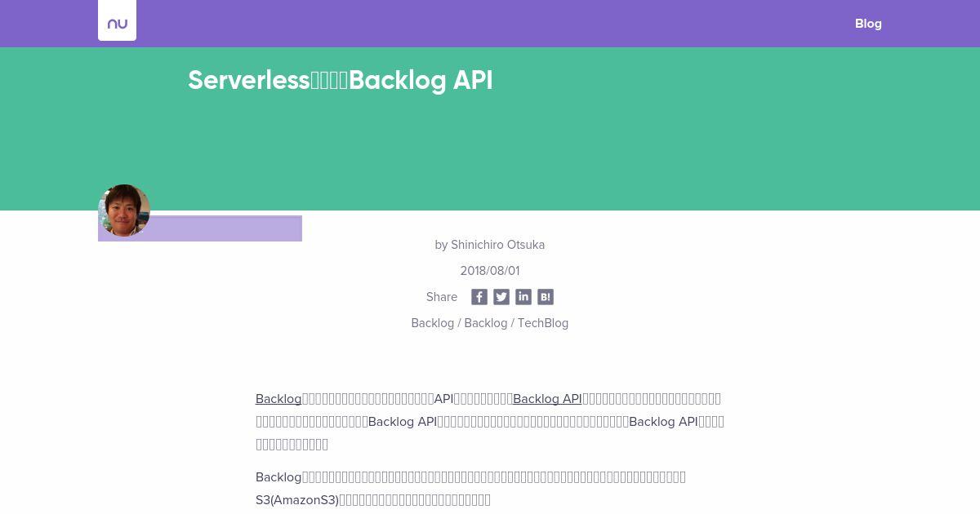Follow the first Backlog category link
Screen dimensions: 980x514
pos(433,323)
